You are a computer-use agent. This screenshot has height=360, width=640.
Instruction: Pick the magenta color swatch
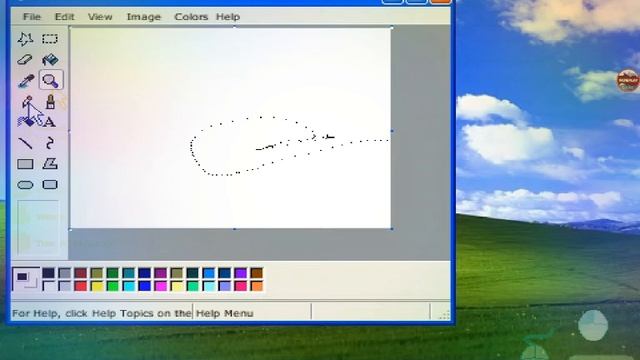pos(161,286)
